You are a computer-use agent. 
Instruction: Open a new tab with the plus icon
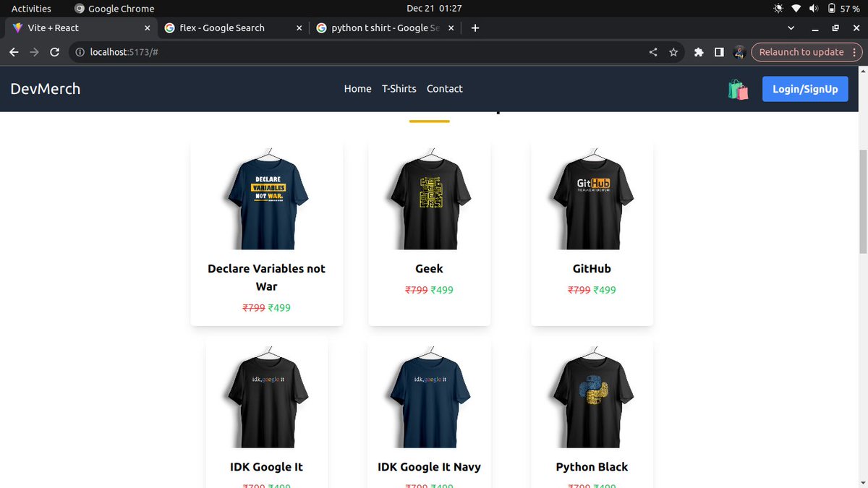click(475, 28)
